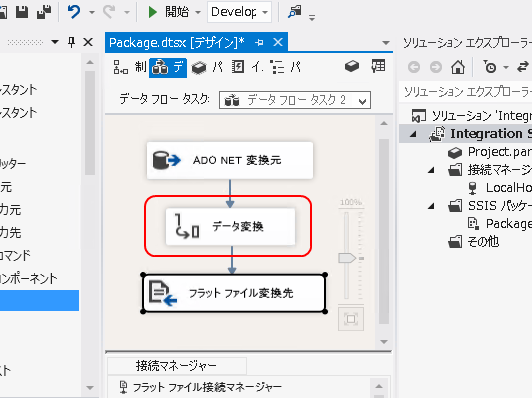Open toolbox window options dropdown
Viewport: 532px width, 398px height.
55,42
